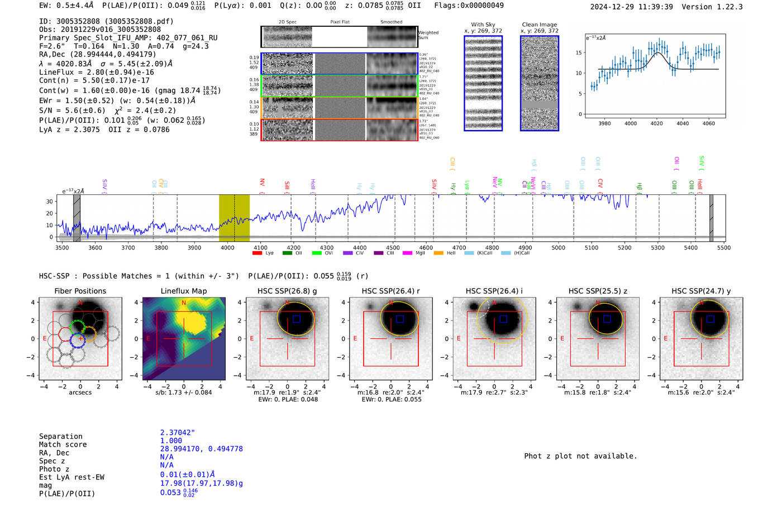Select the blue-bordered fiber spectrum row
The image size is (782, 532).
pyautogui.click(x=339, y=64)
